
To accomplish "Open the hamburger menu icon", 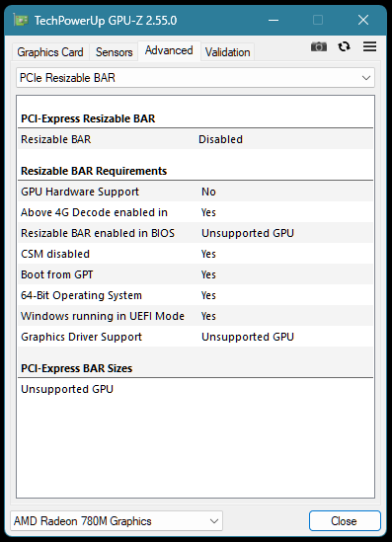I will click(369, 46).
